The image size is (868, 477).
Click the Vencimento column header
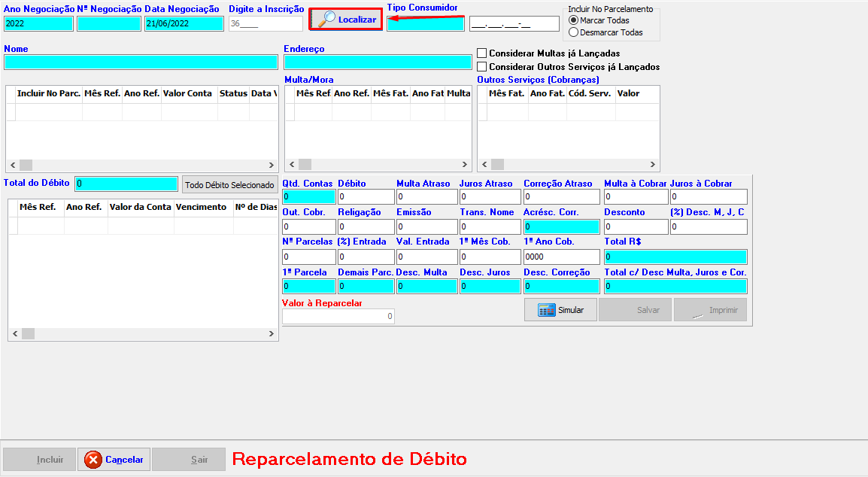pos(202,207)
